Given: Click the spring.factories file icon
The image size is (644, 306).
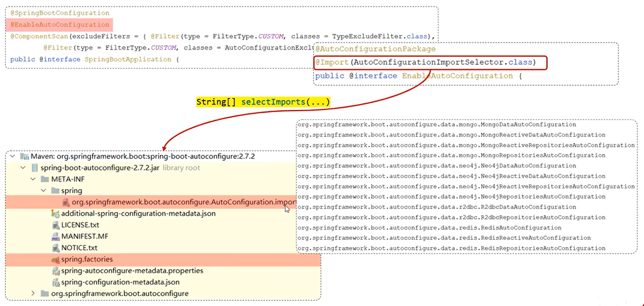Looking at the screenshot, I should pyautogui.click(x=56, y=260).
